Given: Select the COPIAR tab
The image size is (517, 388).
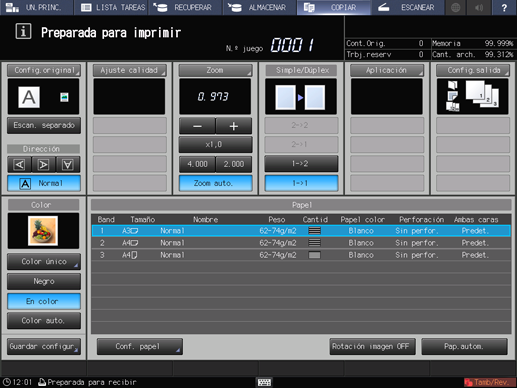Looking at the screenshot, I should click(334, 7).
